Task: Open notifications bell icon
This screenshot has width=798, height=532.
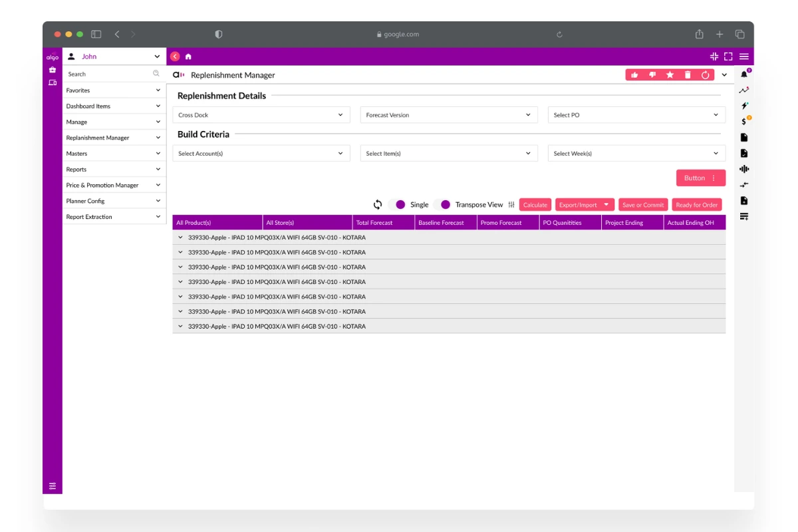Action: 745,74
